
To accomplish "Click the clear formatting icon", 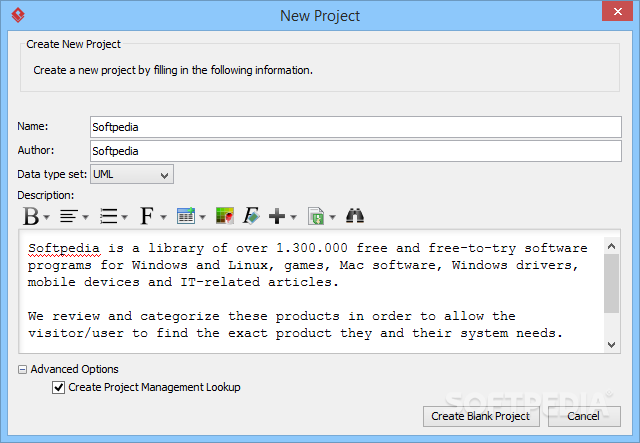I will (x=251, y=216).
